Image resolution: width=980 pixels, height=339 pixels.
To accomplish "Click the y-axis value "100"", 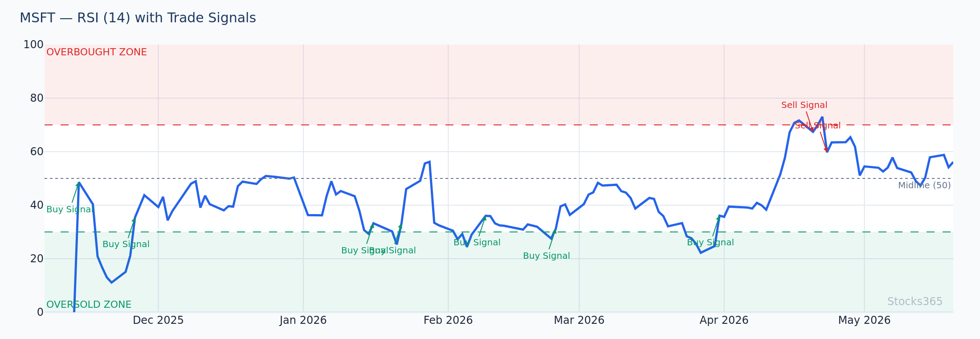I will coord(33,45).
